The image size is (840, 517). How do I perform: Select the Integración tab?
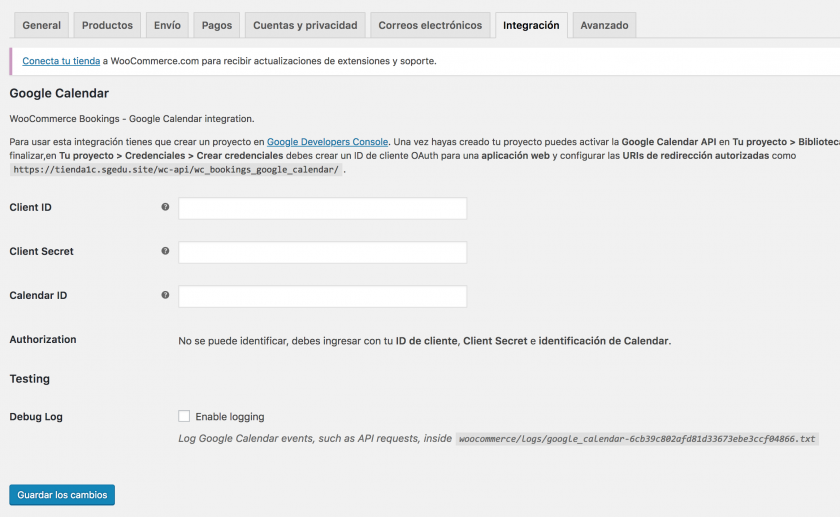pyautogui.click(x=531, y=25)
